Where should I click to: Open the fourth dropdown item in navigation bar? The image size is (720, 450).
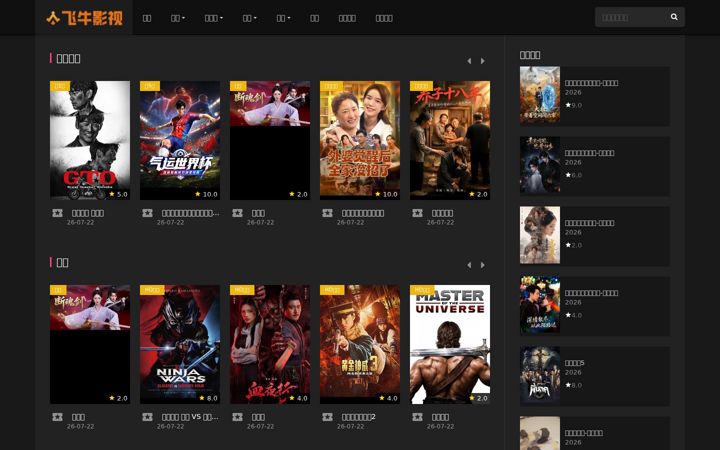click(x=283, y=18)
